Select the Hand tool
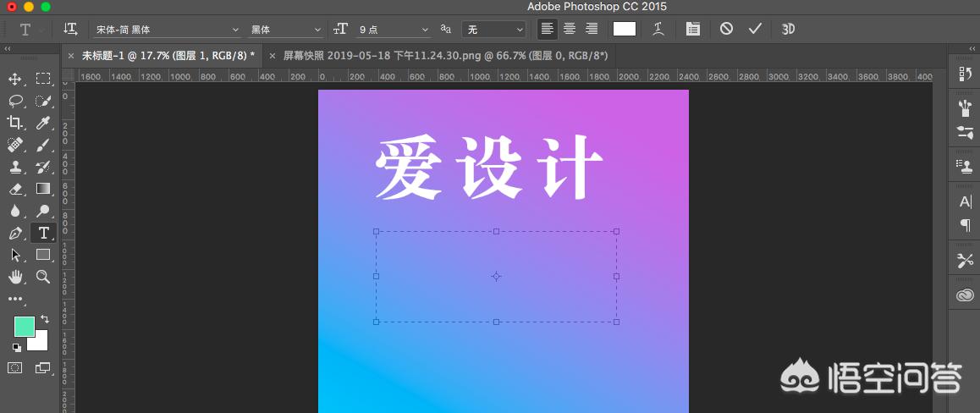This screenshot has height=413, width=980. click(x=15, y=277)
